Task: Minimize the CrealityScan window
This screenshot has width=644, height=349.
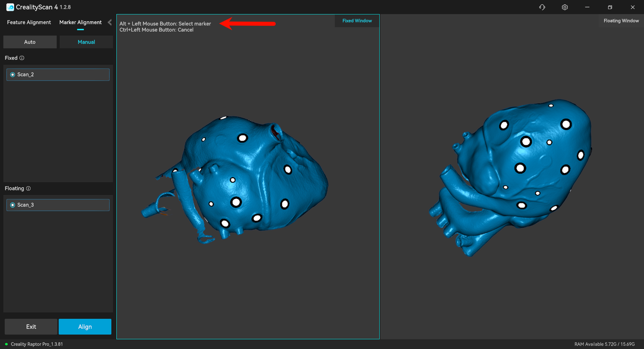Action: (x=587, y=7)
